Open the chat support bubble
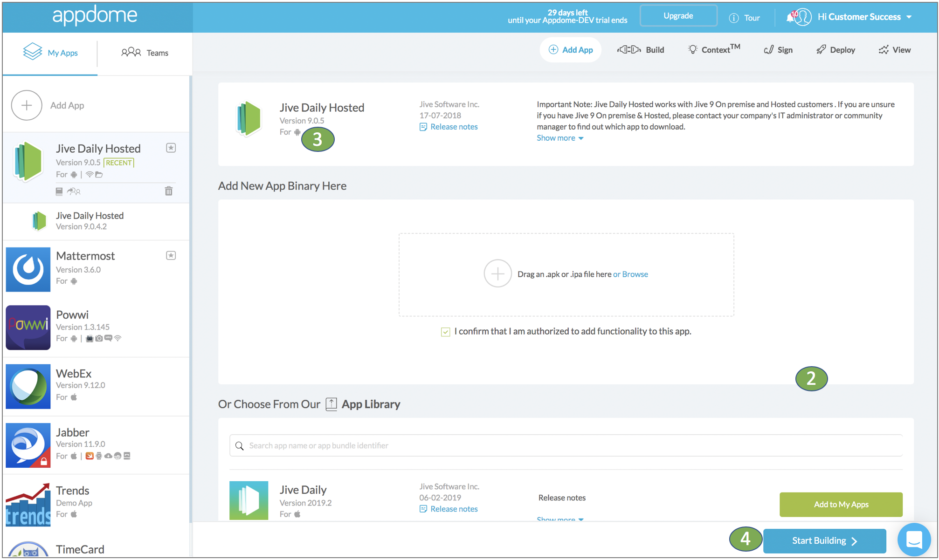This screenshot has height=560, width=939. coord(914,540)
